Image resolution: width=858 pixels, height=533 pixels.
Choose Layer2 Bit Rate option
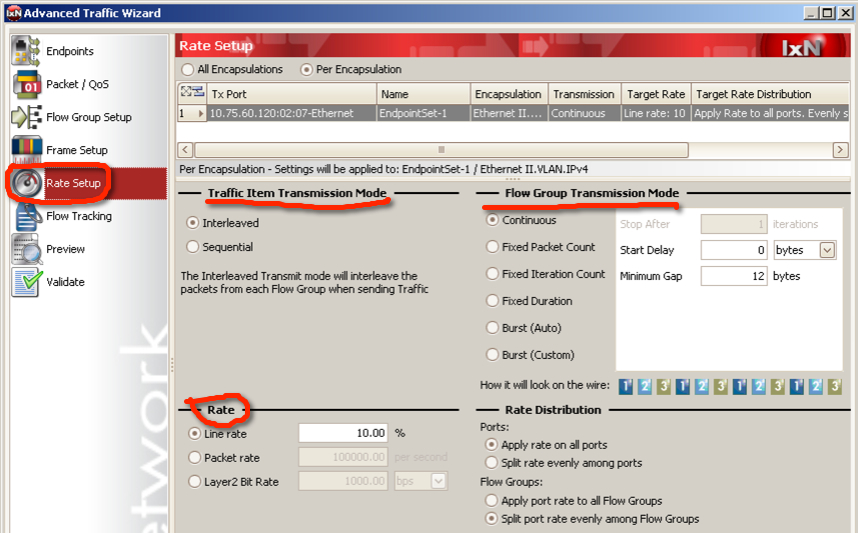point(194,482)
